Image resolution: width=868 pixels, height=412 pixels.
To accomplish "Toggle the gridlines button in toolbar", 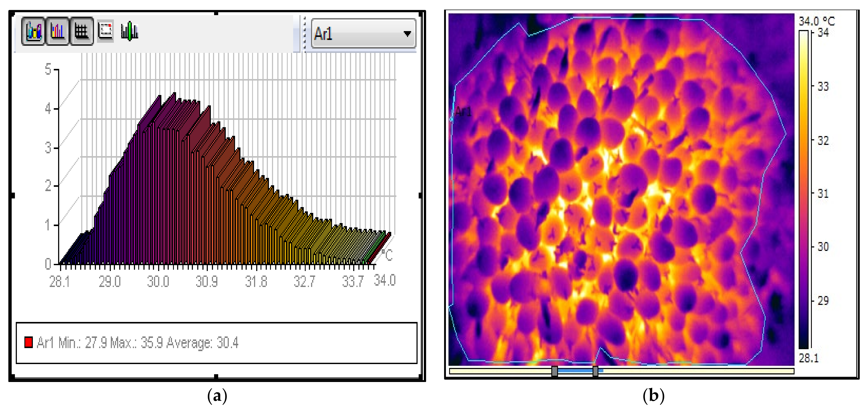I will pyautogui.click(x=81, y=31).
